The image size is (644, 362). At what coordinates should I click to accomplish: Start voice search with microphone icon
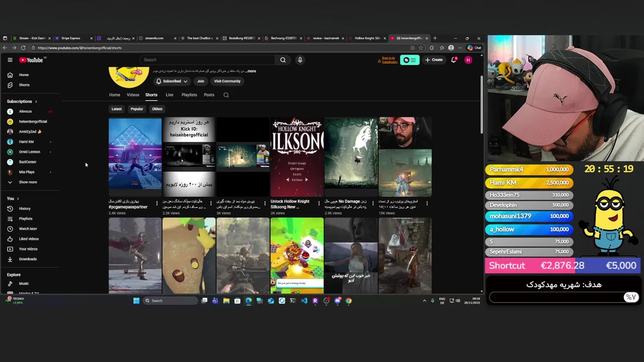pyautogui.click(x=300, y=60)
